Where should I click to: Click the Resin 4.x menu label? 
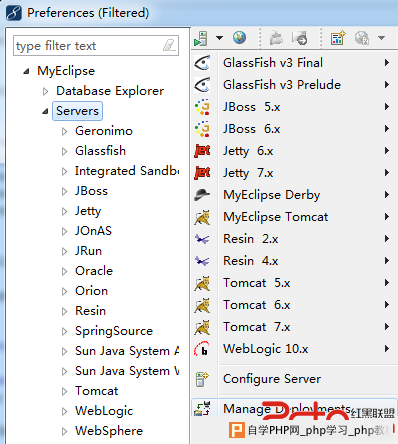click(251, 261)
